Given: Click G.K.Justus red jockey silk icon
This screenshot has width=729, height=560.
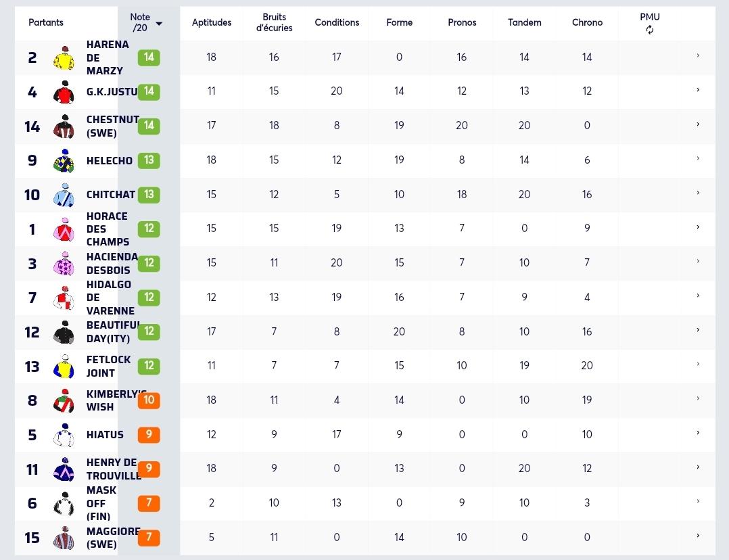Looking at the screenshot, I should click(64, 92).
